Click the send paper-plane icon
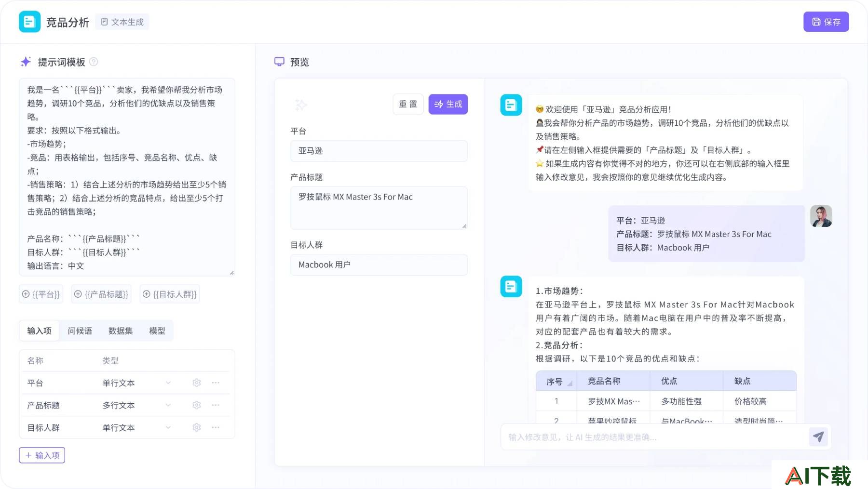 pyautogui.click(x=818, y=437)
